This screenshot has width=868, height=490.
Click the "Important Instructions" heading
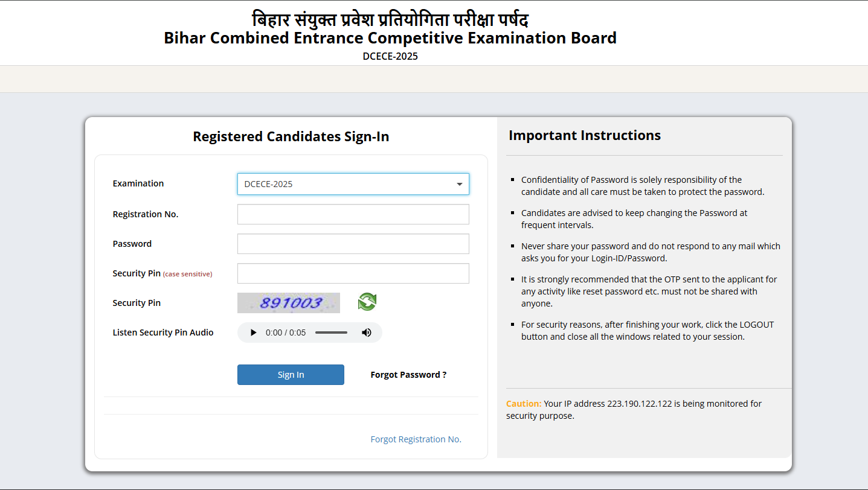pos(584,135)
